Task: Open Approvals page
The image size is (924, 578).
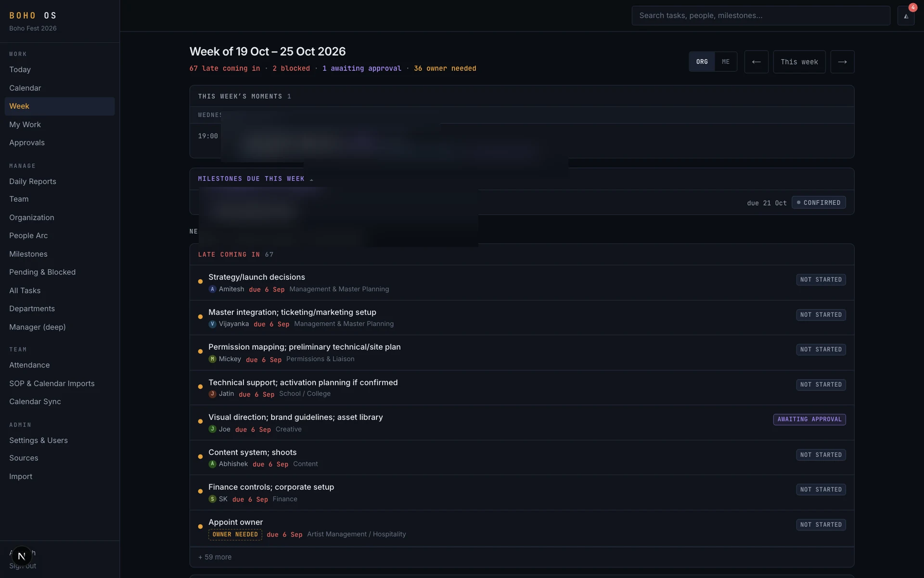Action: [60, 143]
